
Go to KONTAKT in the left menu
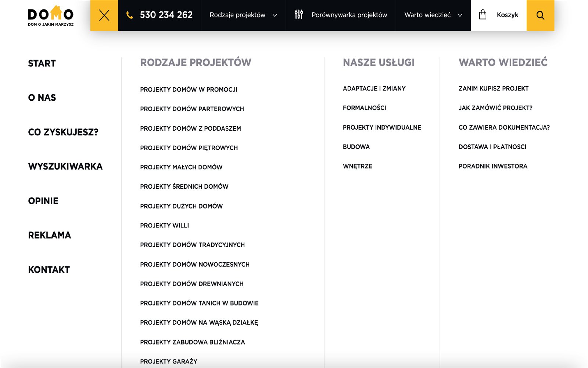(x=49, y=270)
